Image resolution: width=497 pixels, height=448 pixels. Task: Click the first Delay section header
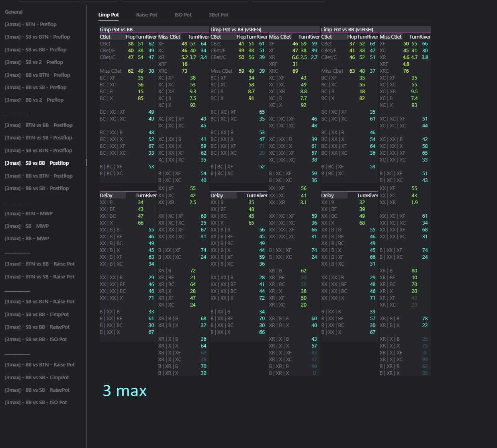106,196
